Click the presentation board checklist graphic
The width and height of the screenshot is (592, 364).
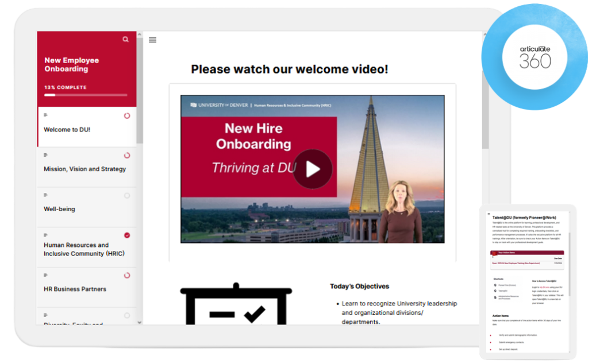236,304
